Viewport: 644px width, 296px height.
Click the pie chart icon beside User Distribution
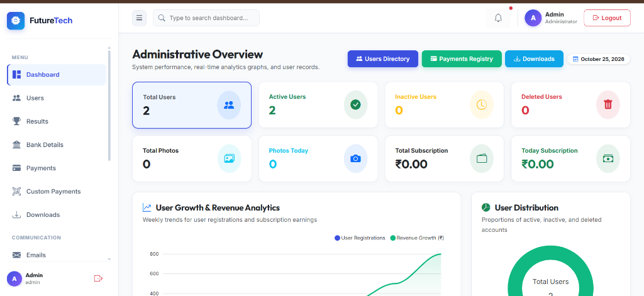pyautogui.click(x=486, y=208)
